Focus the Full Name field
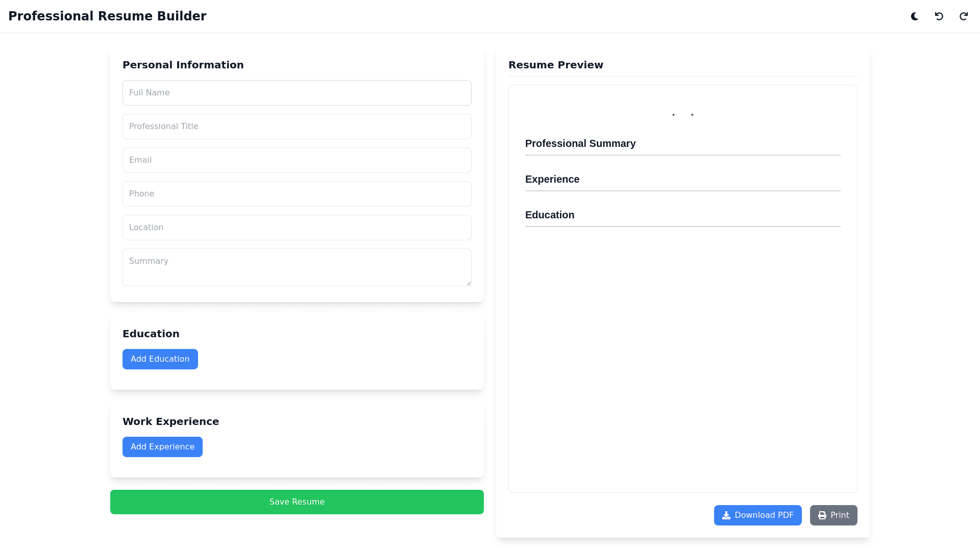The width and height of the screenshot is (980, 551). click(297, 93)
